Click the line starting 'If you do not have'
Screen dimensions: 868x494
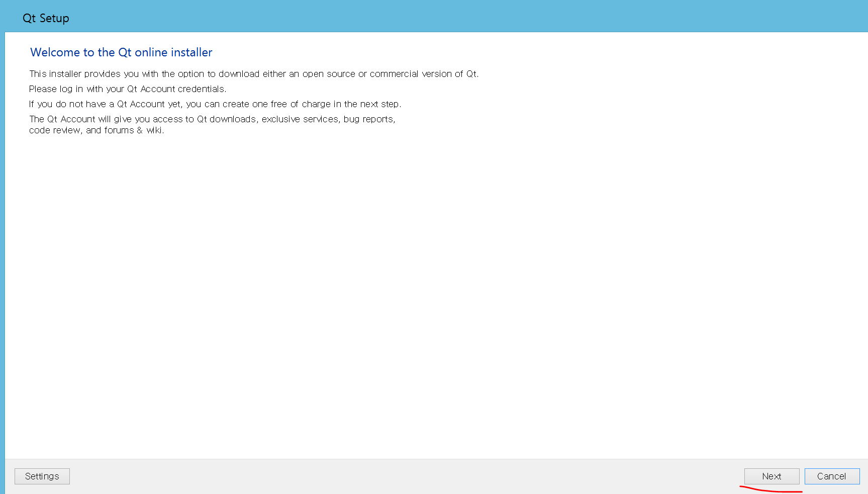coord(215,104)
